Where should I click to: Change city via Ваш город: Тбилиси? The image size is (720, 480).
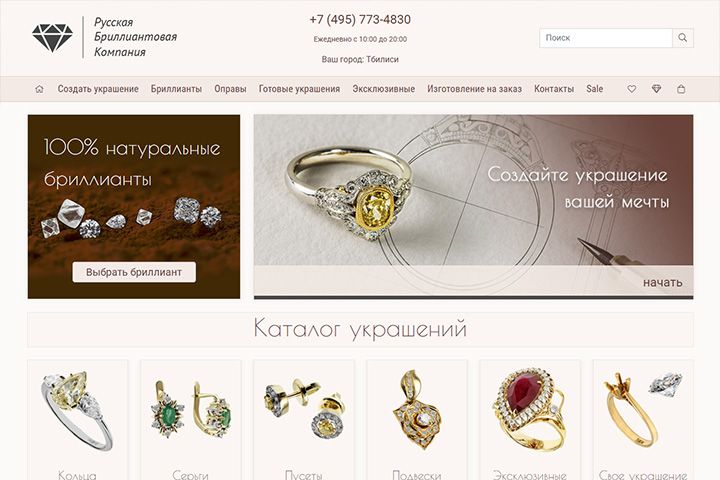click(360, 59)
